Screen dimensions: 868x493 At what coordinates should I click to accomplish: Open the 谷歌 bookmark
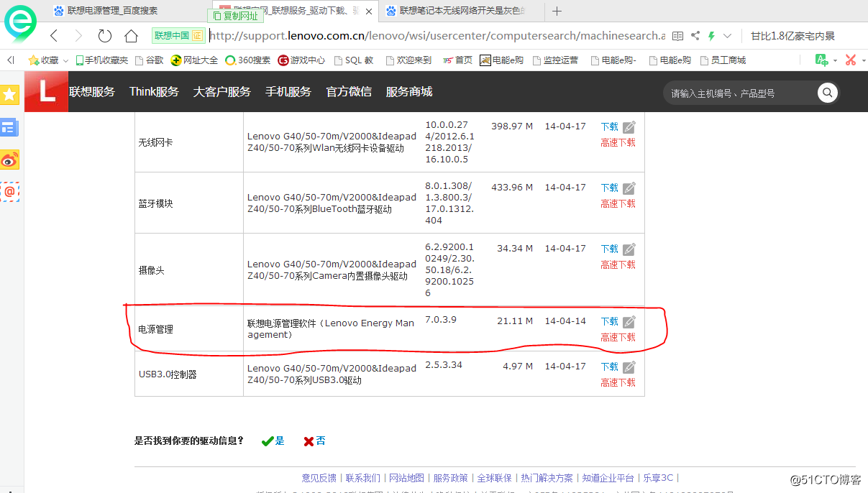[x=149, y=60]
